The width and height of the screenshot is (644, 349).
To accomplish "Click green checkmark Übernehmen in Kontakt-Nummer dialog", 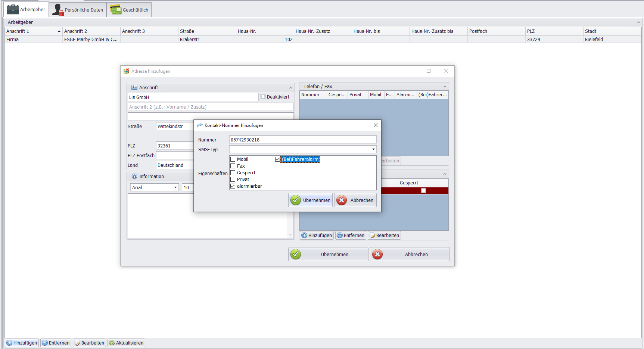I will point(310,200).
